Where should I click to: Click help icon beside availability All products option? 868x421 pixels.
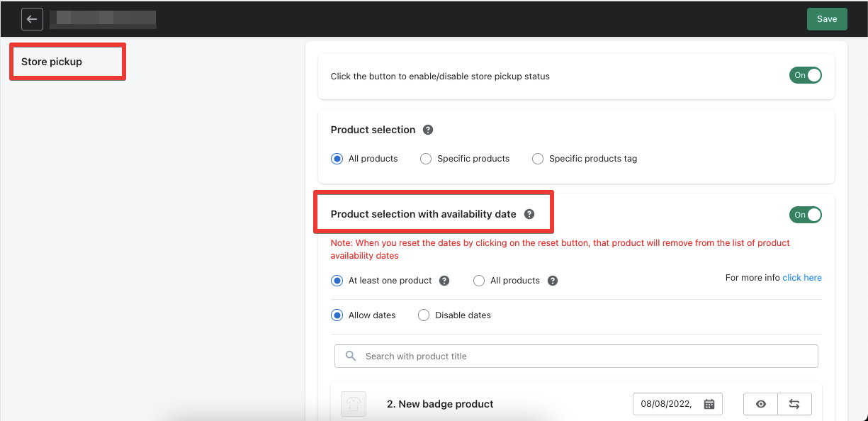click(x=553, y=281)
